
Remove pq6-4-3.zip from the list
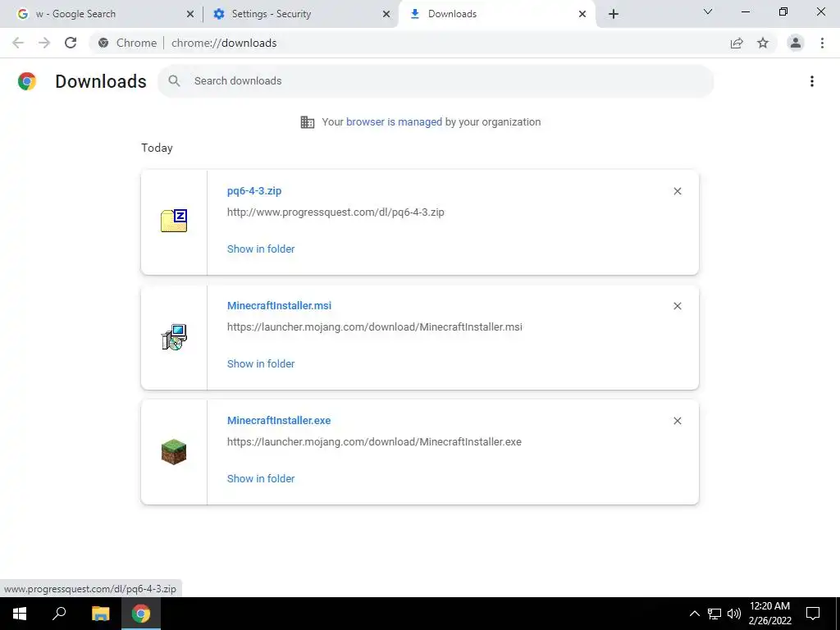coord(678,191)
